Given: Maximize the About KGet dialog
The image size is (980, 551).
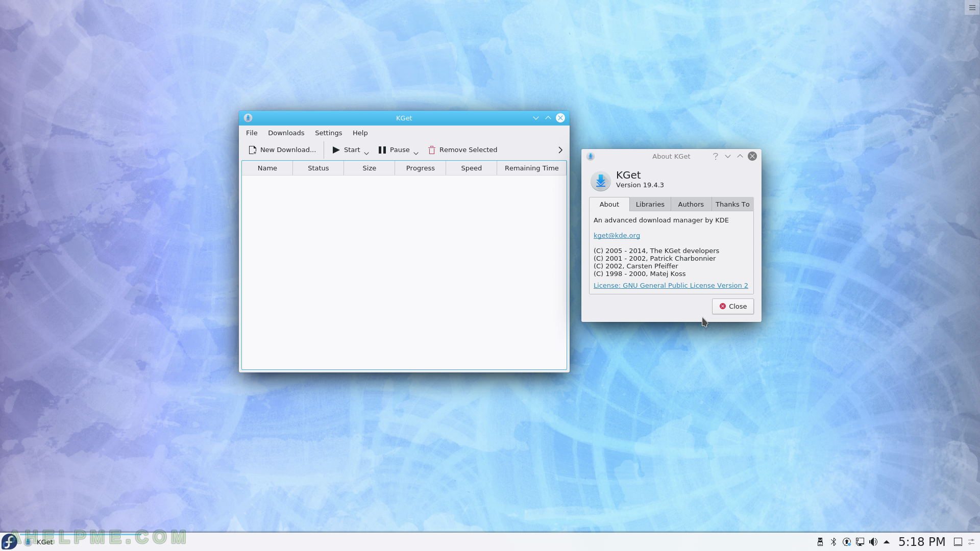Looking at the screenshot, I should (740, 156).
